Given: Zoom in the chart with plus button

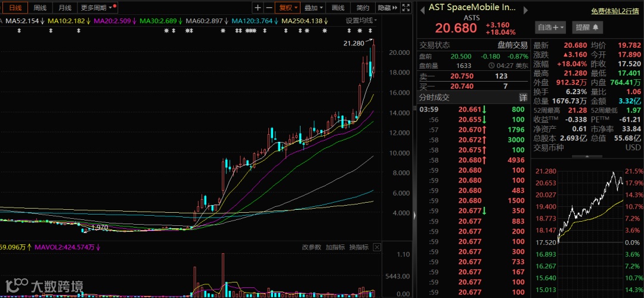Looking at the screenshot, I should point(258,7).
